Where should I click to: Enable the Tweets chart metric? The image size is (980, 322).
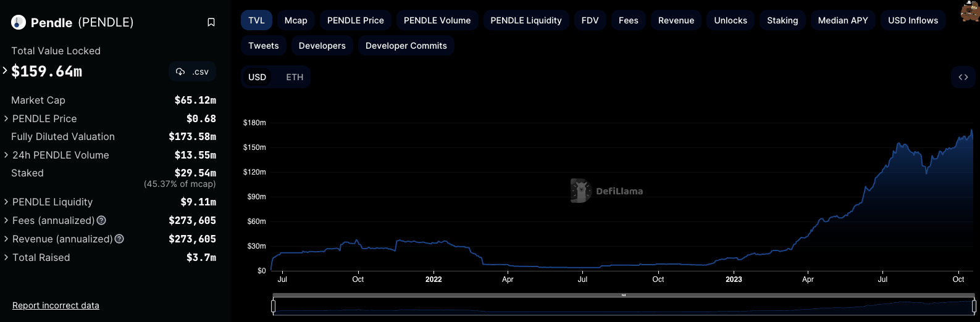click(x=264, y=46)
